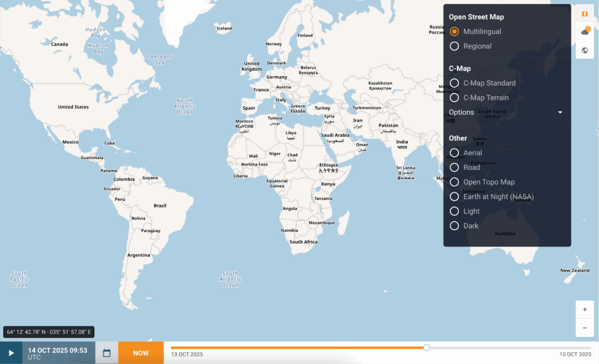This screenshot has height=364, width=599.
Task: Click the 15 OCT 2025 timeline label
Action: click(x=576, y=355)
